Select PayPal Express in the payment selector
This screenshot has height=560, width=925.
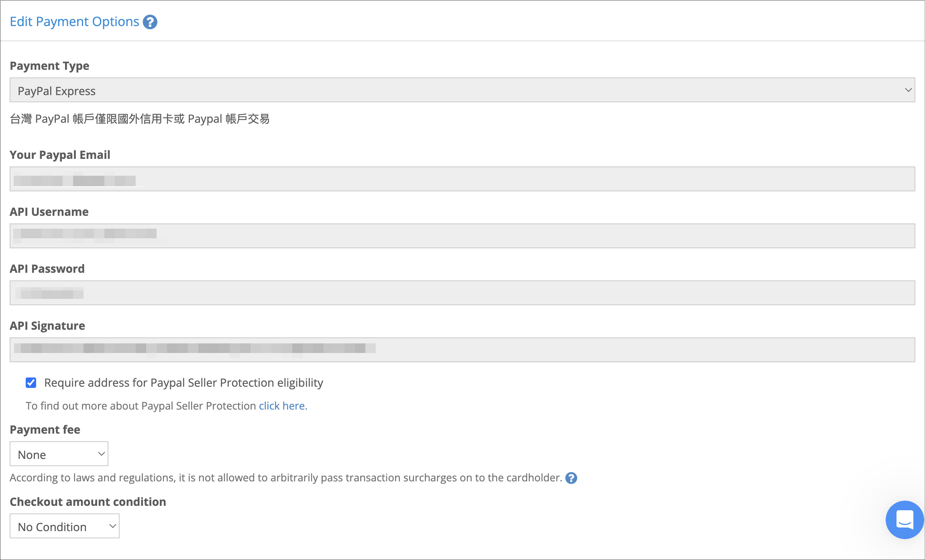pyautogui.click(x=462, y=90)
